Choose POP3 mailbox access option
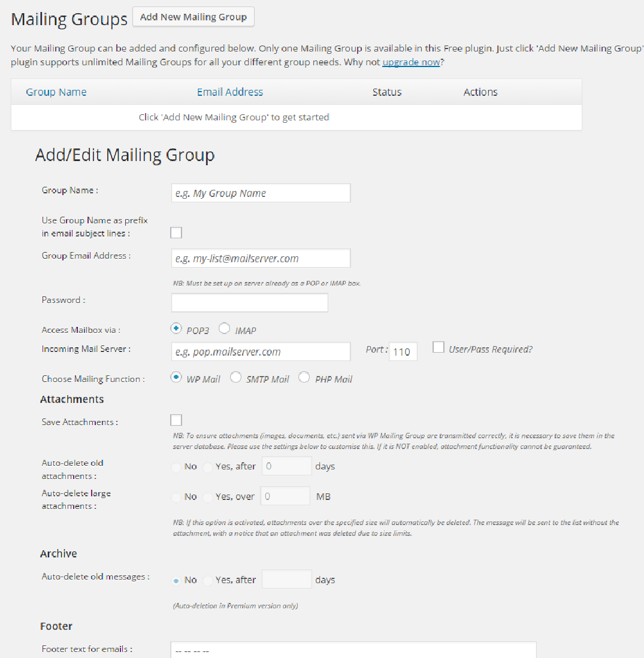The height and width of the screenshot is (658, 644). point(176,328)
